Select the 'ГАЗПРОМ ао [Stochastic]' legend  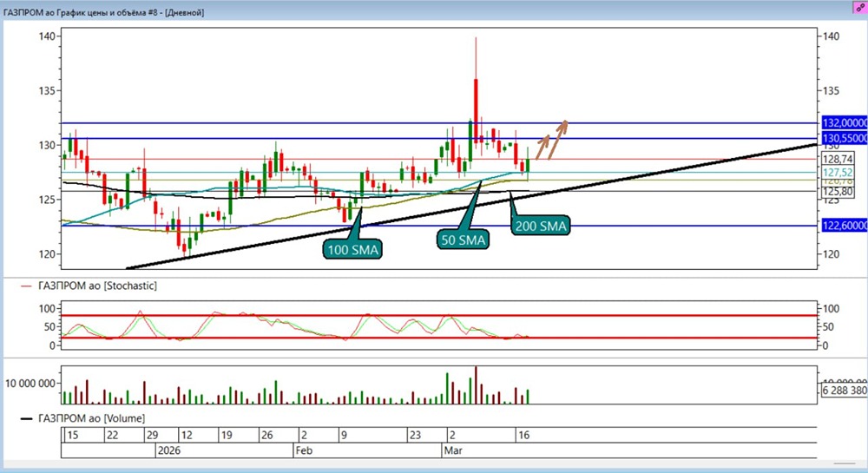pos(97,286)
